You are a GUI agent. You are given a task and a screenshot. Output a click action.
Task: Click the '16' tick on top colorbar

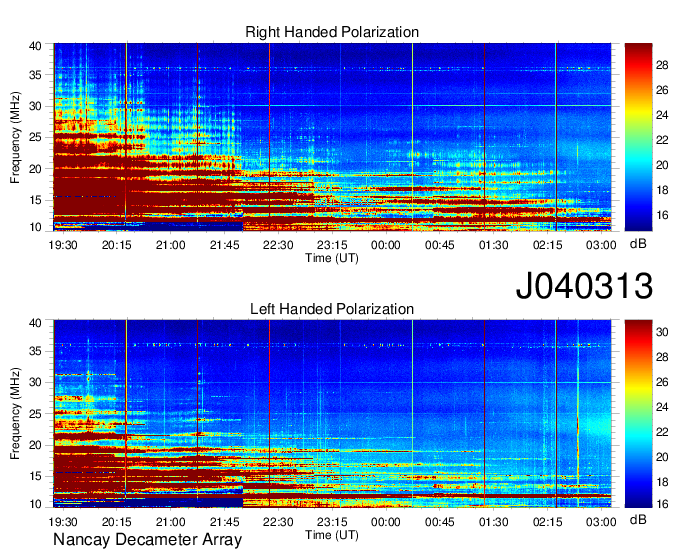(x=662, y=215)
